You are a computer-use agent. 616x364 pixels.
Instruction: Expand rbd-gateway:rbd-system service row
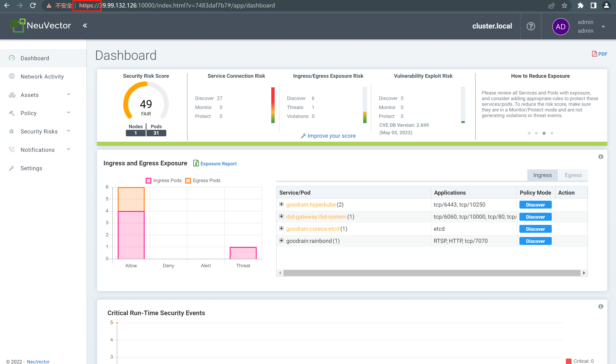[x=281, y=216]
